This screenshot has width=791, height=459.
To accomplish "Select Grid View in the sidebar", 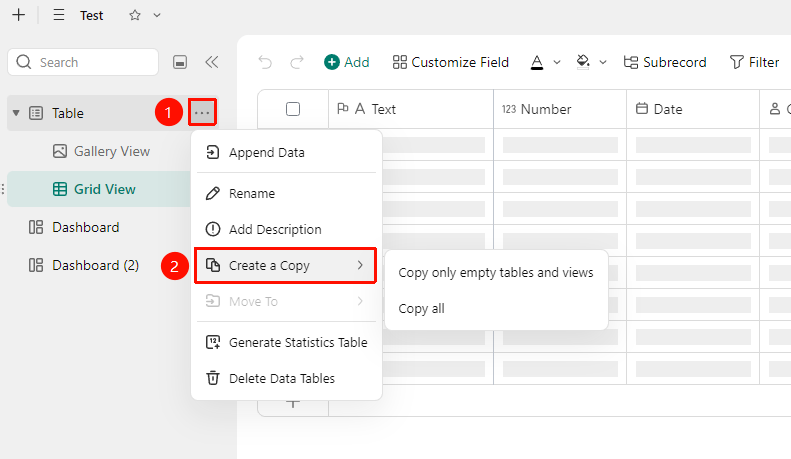I will coord(99,189).
